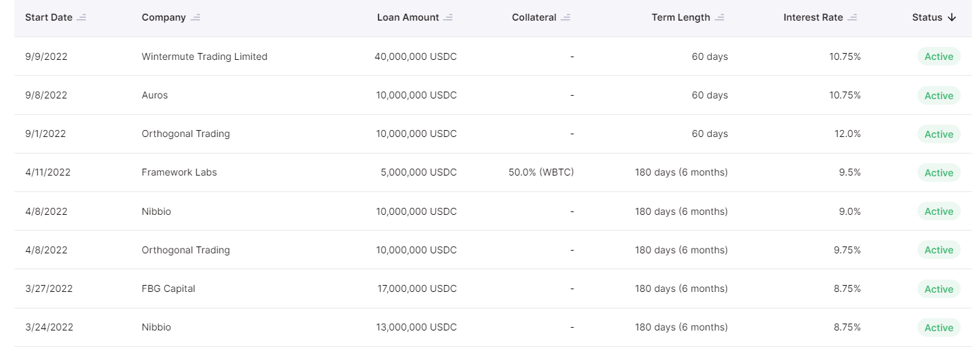Sort by Term Length icon
This screenshot has height=347, width=980.
(719, 18)
